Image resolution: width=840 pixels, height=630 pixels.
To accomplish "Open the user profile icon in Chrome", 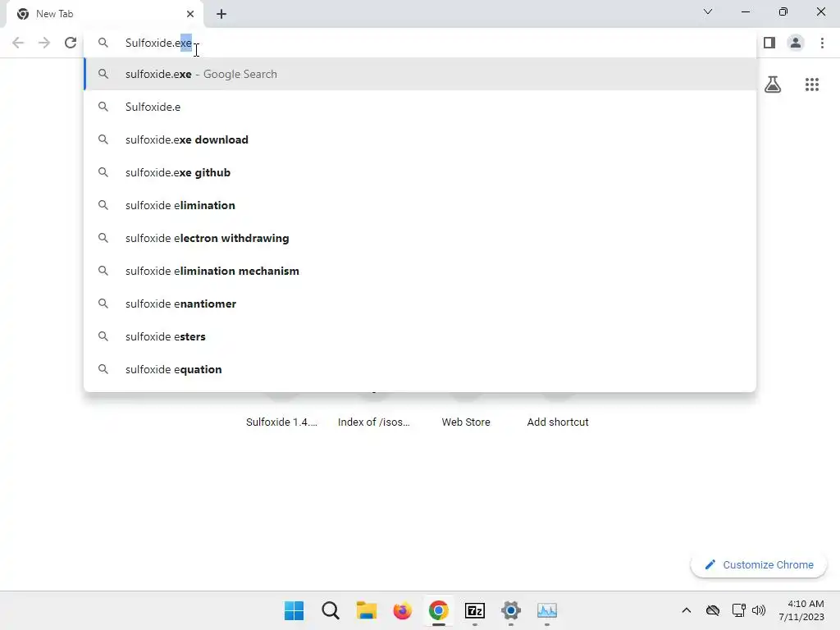I will (796, 43).
